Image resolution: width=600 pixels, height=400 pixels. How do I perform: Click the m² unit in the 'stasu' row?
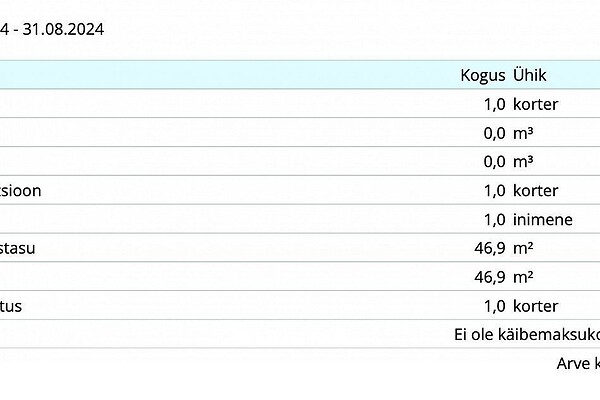(522, 248)
